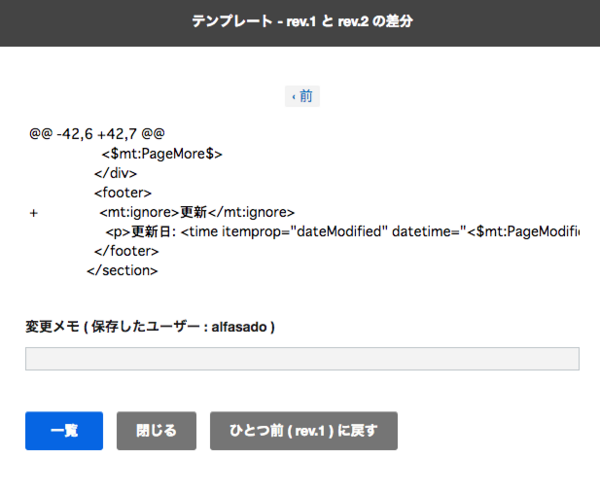600x493 pixels.
Task: Click the closing </footer> tag line
Action: [126, 250]
